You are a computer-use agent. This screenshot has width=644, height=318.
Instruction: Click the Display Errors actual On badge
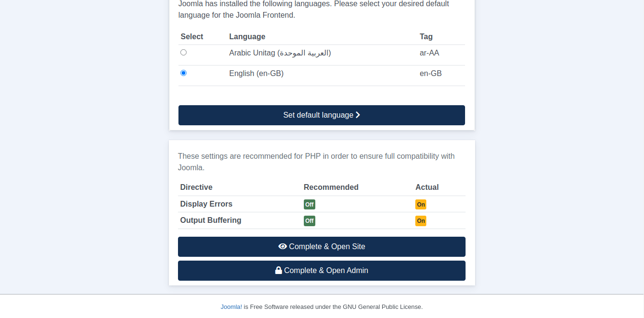coord(421,205)
